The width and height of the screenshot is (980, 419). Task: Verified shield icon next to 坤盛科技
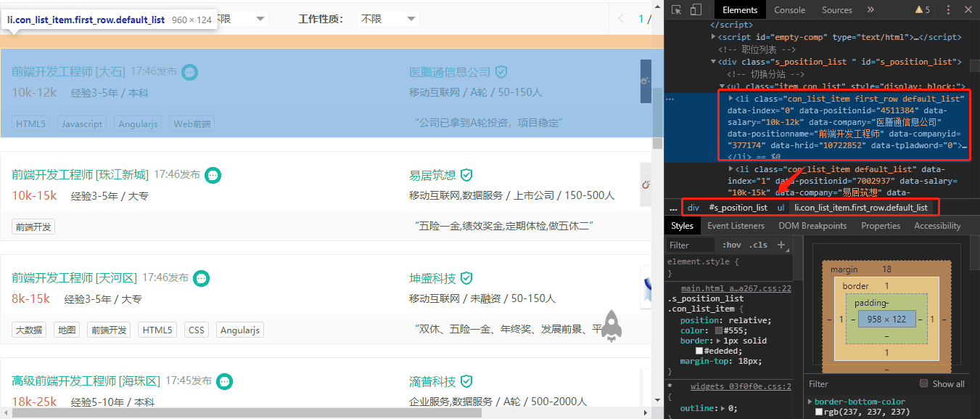[466, 278]
